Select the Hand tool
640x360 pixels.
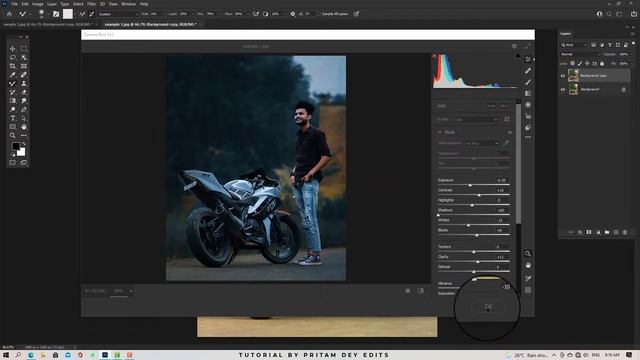tap(24, 127)
